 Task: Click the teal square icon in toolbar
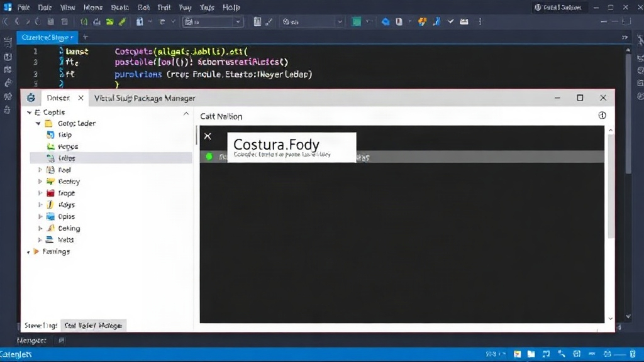[x=356, y=22]
